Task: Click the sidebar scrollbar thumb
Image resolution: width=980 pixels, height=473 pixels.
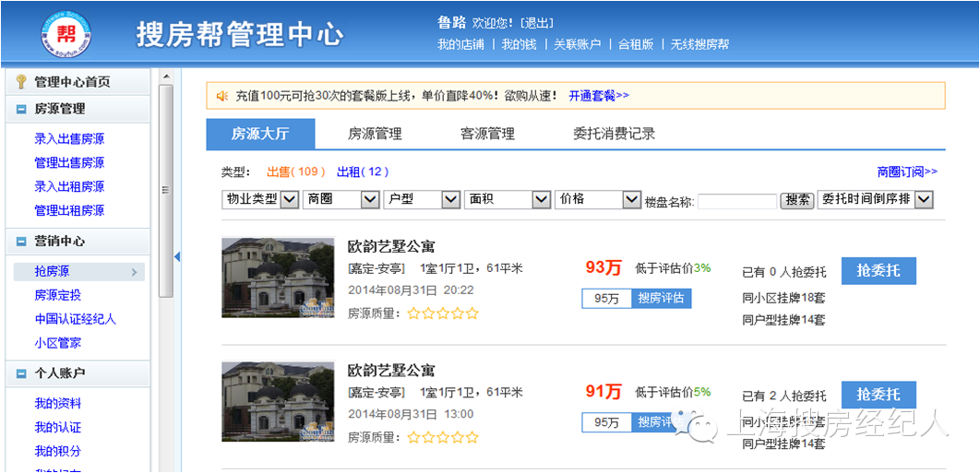Action: click(166, 191)
